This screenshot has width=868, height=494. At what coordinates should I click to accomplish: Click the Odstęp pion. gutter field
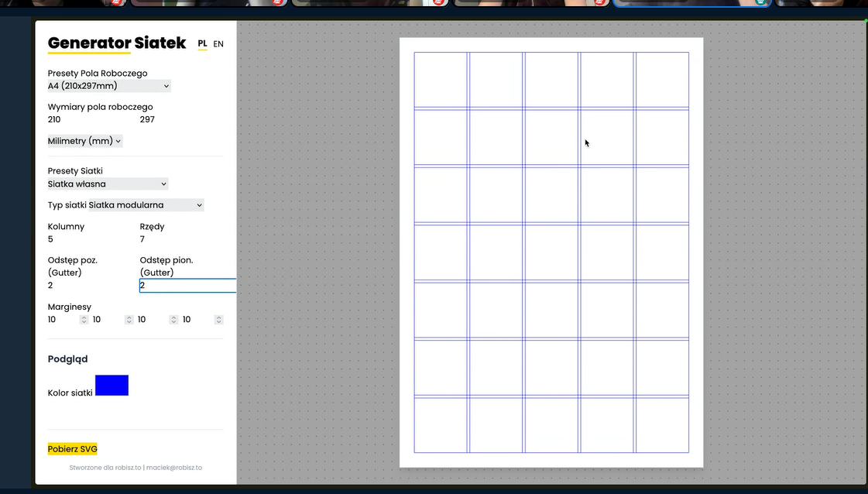click(187, 285)
